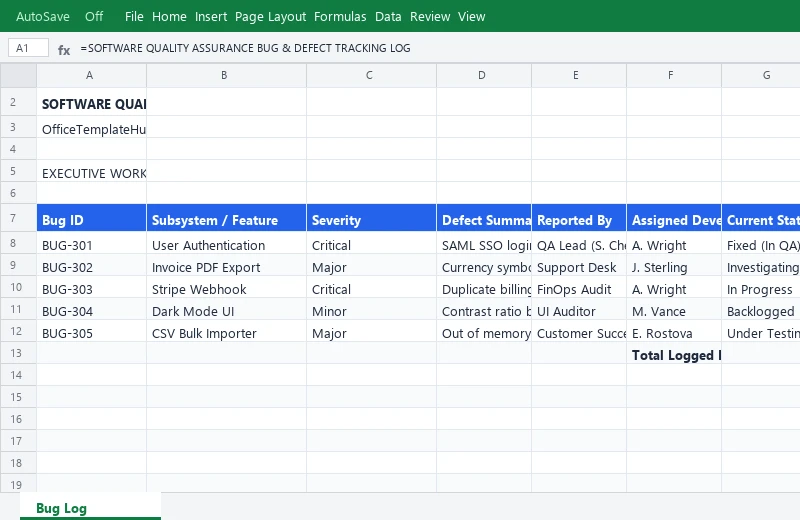
Task: Select the Out of memory cell
Action: point(484,331)
